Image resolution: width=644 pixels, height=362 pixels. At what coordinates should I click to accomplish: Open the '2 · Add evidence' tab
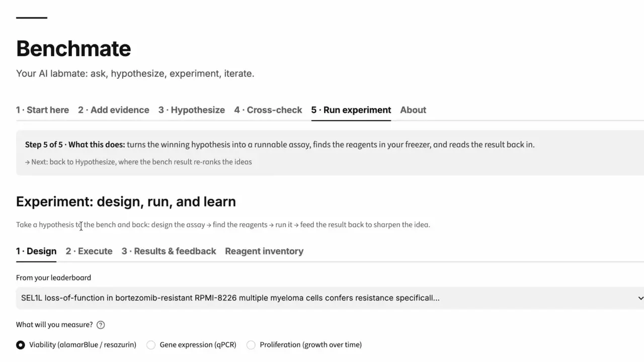click(114, 110)
